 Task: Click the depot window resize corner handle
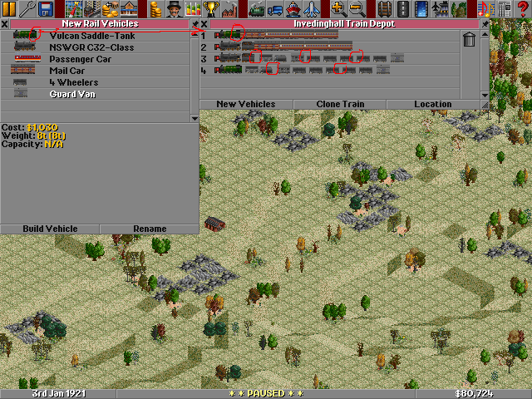[485, 105]
